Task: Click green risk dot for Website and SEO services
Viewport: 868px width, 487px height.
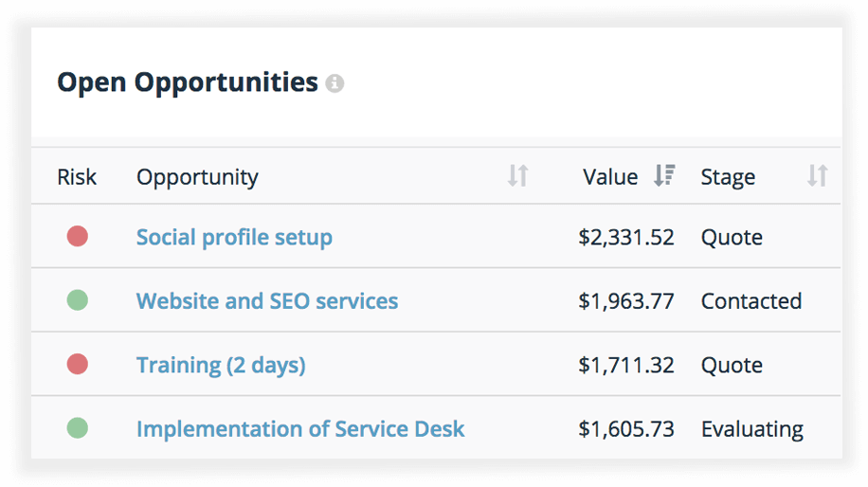Action: click(78, 300)
